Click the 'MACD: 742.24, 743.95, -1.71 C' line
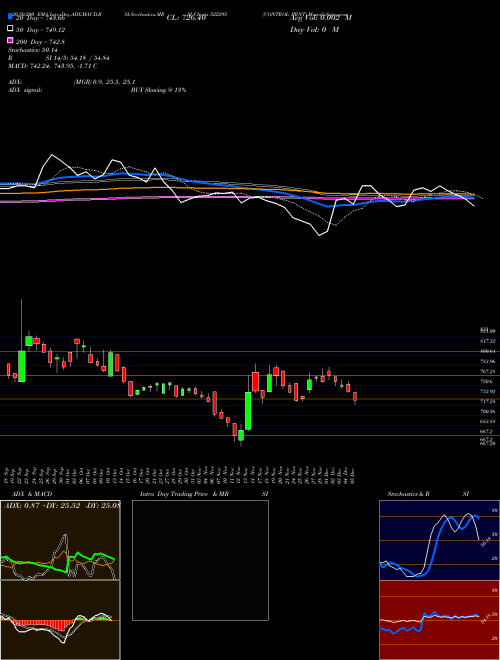This screenshot has height=660, width=500. [53, 66]
